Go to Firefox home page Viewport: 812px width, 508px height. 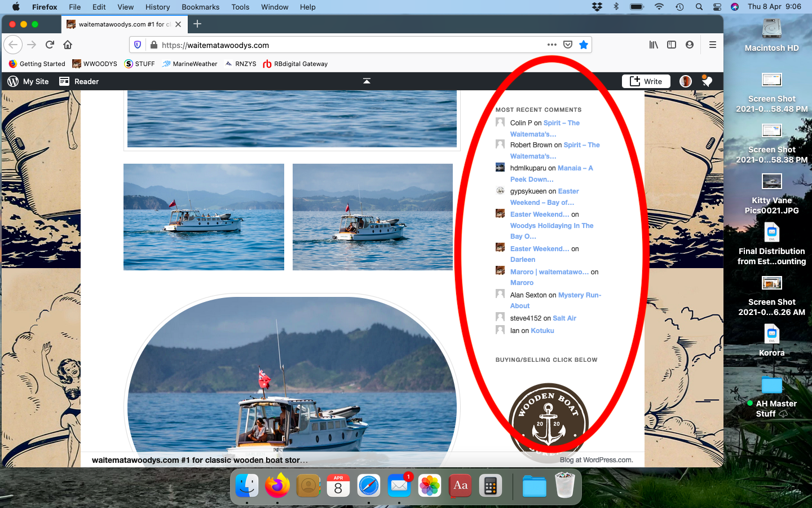[68, 45]
